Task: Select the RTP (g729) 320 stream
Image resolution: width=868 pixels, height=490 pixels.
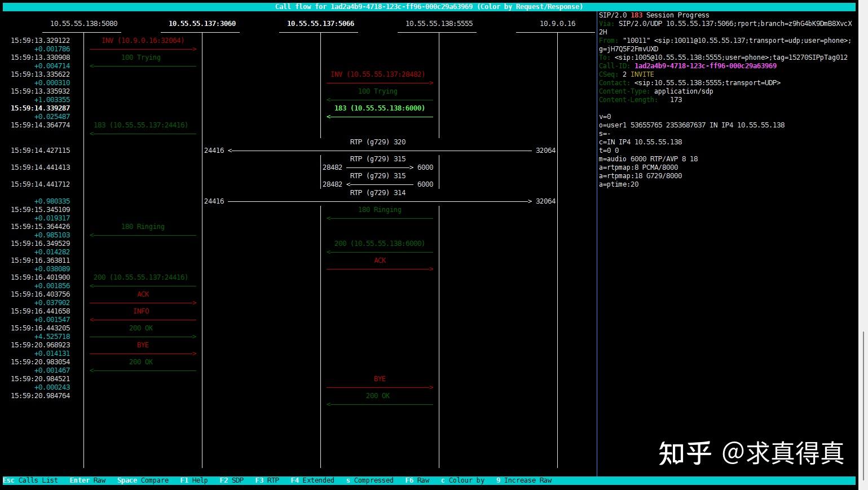Action: [378, 142]
